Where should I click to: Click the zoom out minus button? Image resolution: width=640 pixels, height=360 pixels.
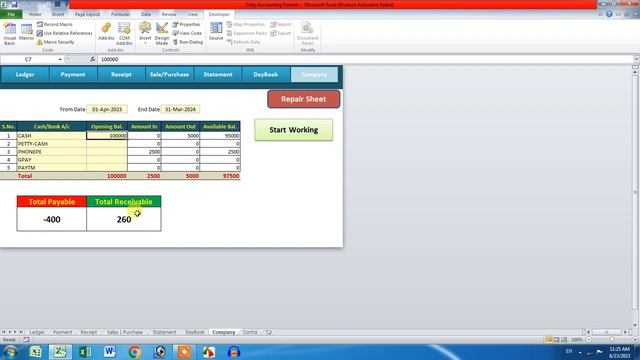pyautogui.click(x=589, y=340)
